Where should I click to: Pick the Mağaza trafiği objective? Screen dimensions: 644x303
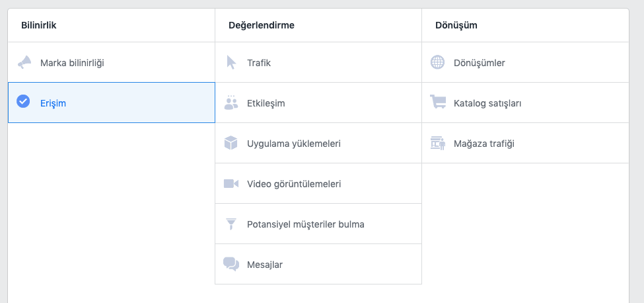point(525,143)
